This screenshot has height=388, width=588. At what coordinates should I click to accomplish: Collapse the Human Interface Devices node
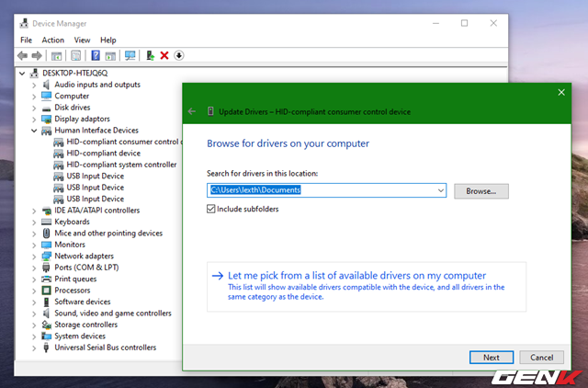(34, 131)
